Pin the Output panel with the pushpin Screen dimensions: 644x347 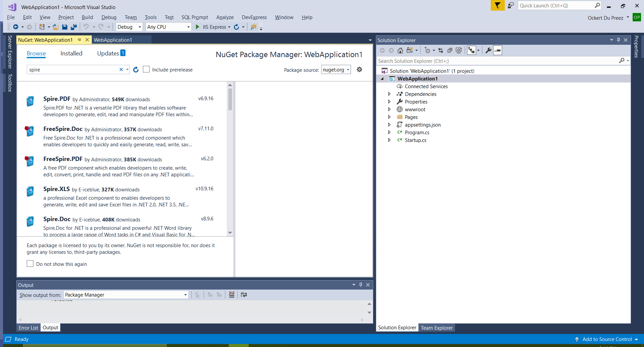pos(361,285)
